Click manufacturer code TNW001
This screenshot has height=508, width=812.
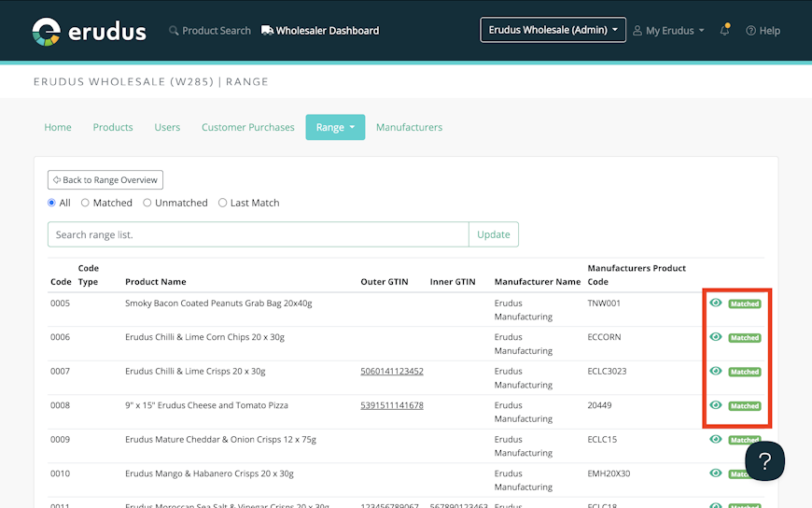(604, 303)
